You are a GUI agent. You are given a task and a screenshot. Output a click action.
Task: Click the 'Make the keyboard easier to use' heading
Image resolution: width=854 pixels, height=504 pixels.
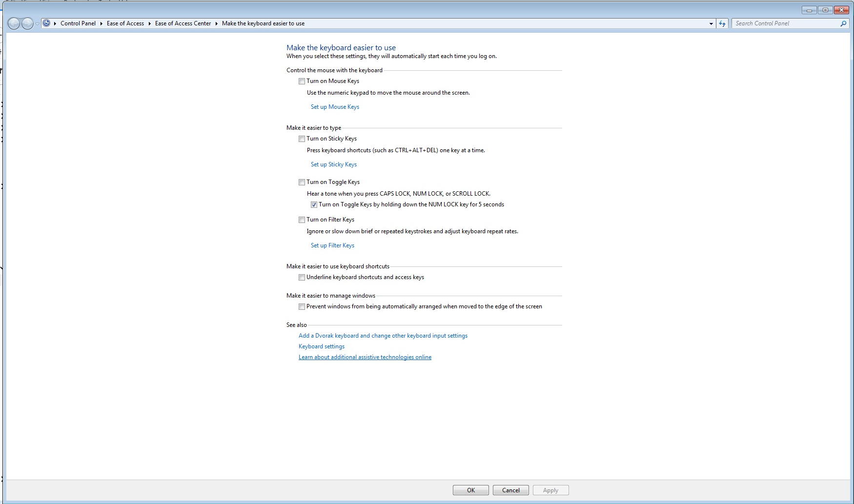[341, 47]
